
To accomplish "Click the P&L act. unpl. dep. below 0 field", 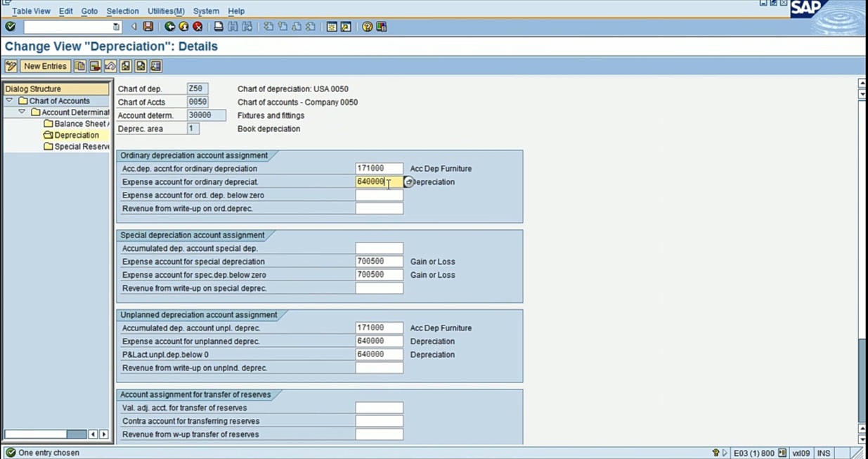I will pyautogui.click(x=380, y=354).
